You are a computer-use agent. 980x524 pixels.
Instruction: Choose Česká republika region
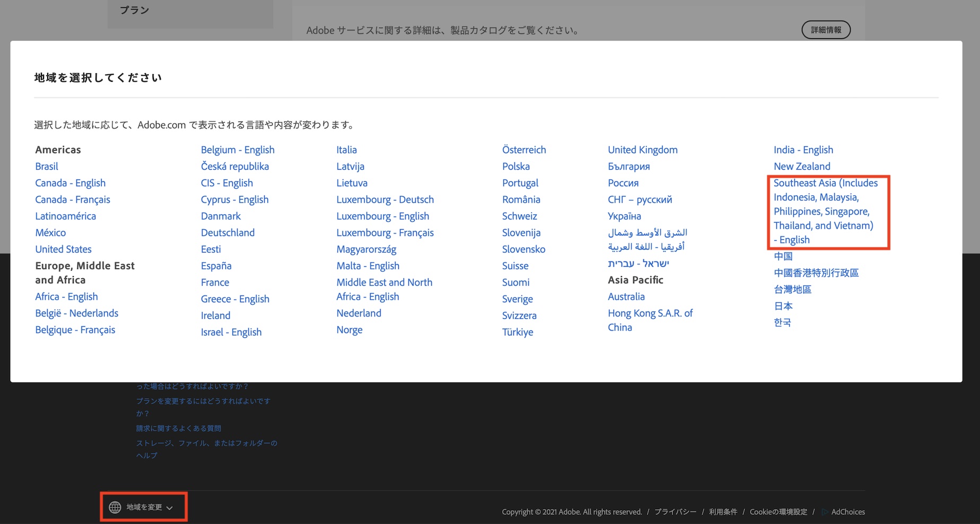coord(235,167)
